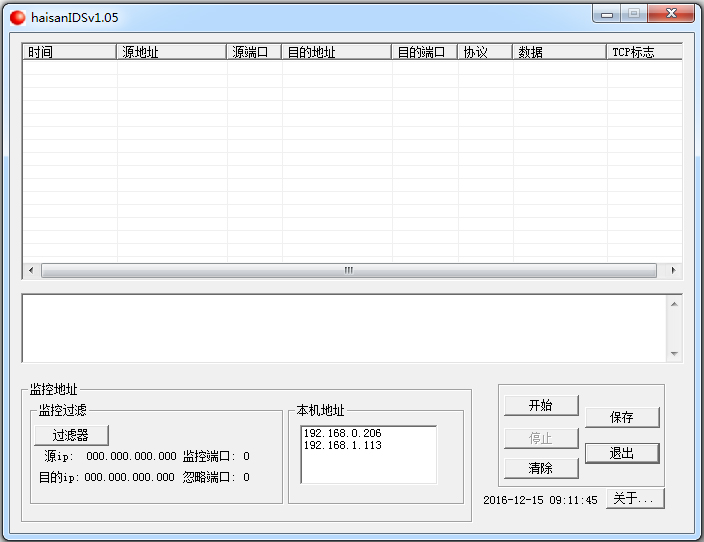Click the packet list left scroll arrow

pyautogui.click(x=31, y=271)
